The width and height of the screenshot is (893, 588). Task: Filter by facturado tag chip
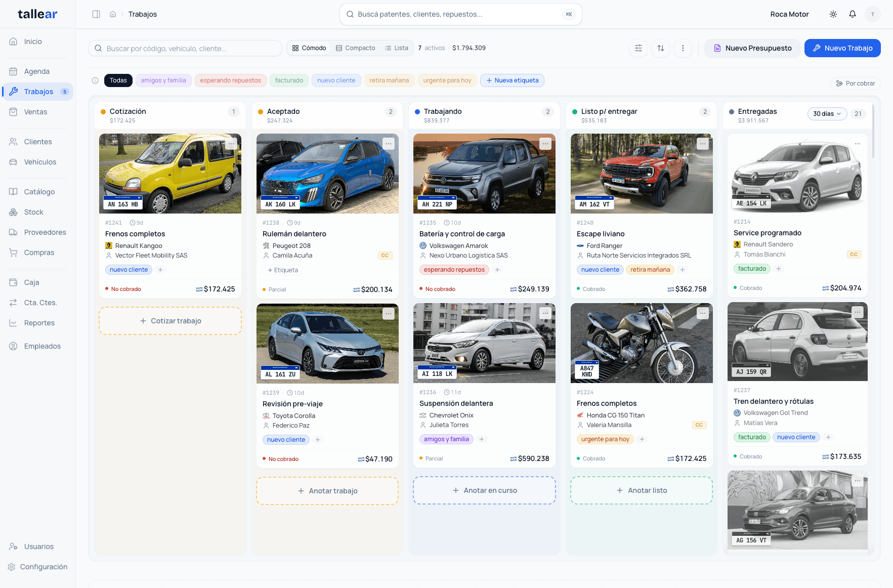pyautogui.click(x=289, y=80)
